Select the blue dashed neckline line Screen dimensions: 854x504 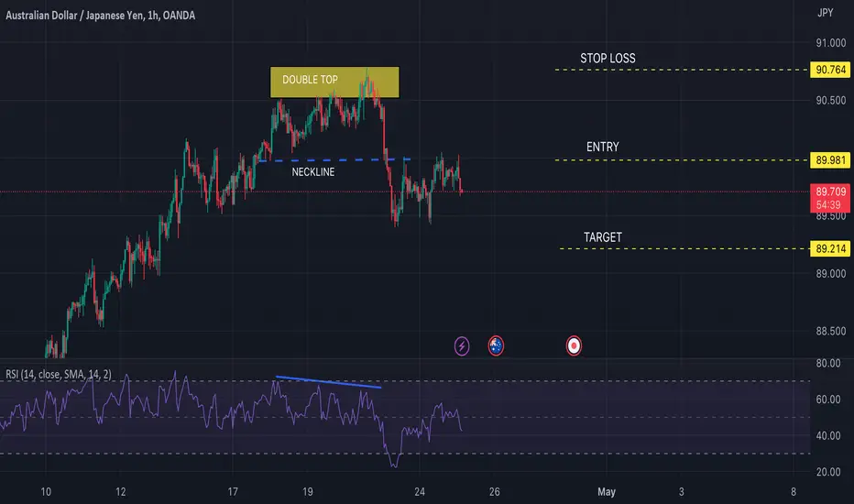[x=334, y=160]
